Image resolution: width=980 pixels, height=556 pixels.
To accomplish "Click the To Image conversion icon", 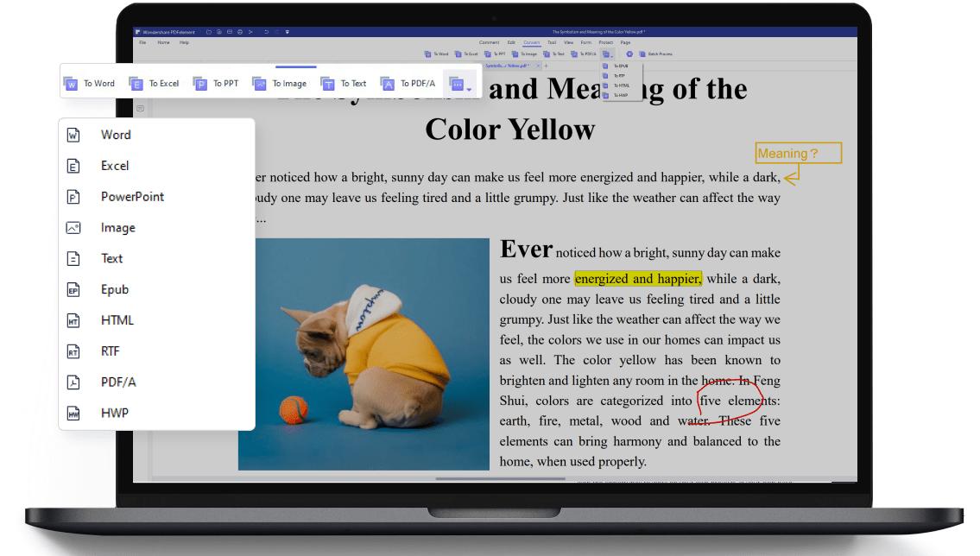I will 259,84.
